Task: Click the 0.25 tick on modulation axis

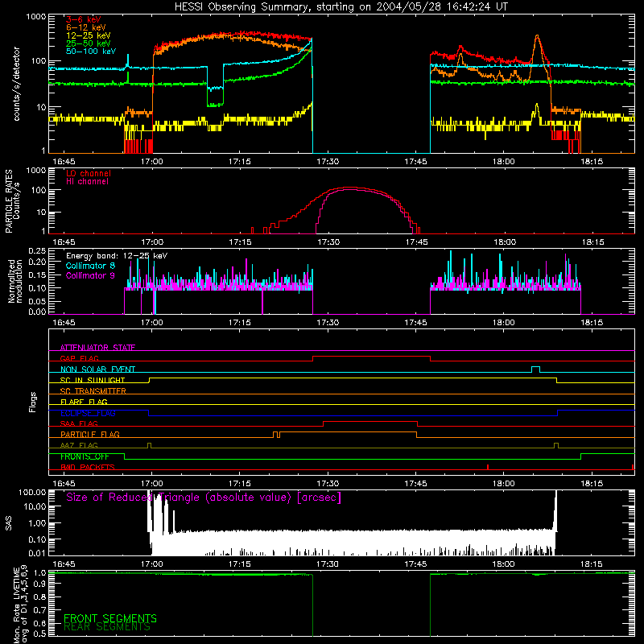Action: tap(37, 251)
